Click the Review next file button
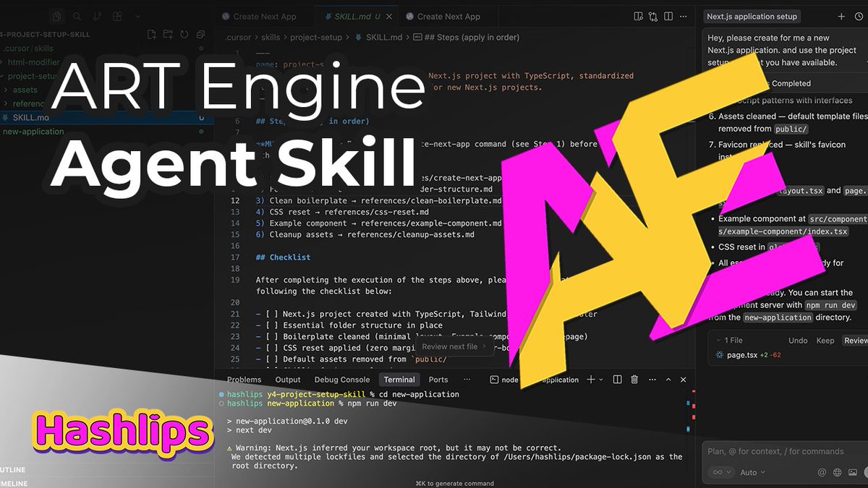The width and height of the screenshot is (868, 488). point(456,346)
